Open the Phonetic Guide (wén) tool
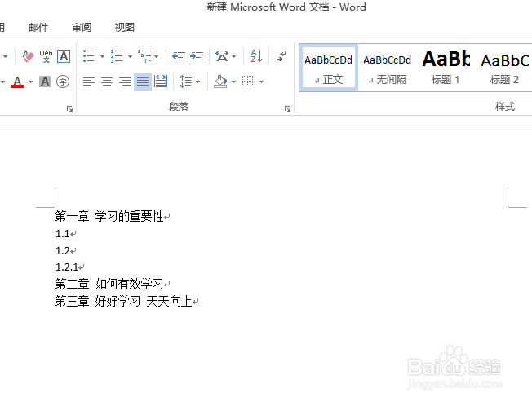This screenshot has height=402, width=532. click(46, 56)
